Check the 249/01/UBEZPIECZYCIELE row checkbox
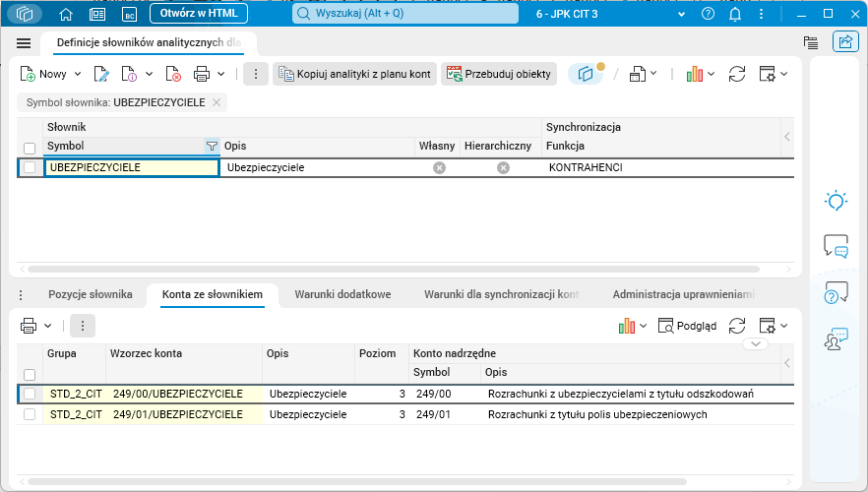This screenshot has width=868, height=492. tap(30, 414)
